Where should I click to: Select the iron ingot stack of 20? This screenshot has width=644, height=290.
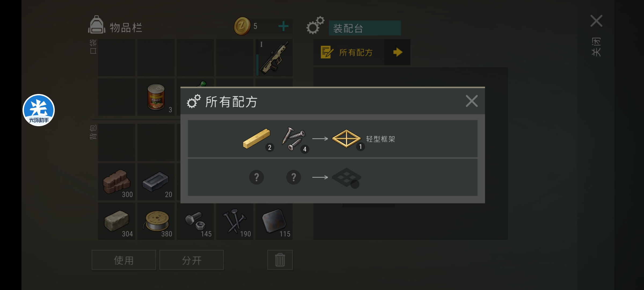(156, 182)
